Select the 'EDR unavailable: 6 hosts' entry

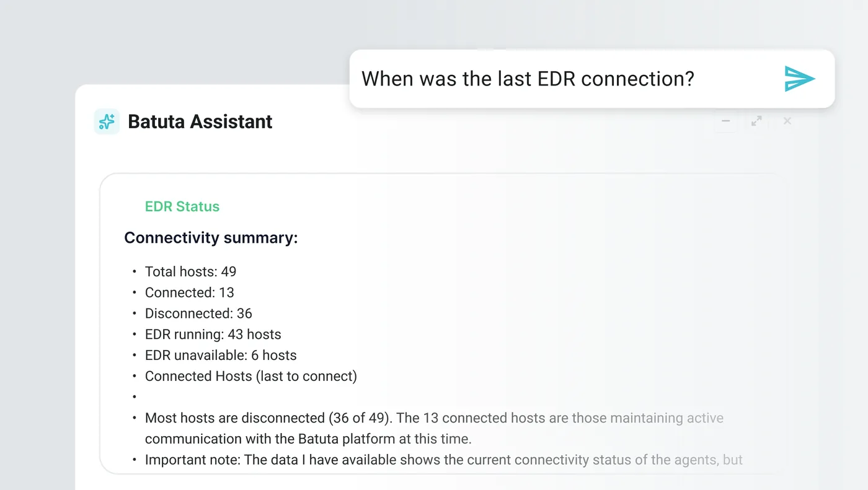click(221, 356)
